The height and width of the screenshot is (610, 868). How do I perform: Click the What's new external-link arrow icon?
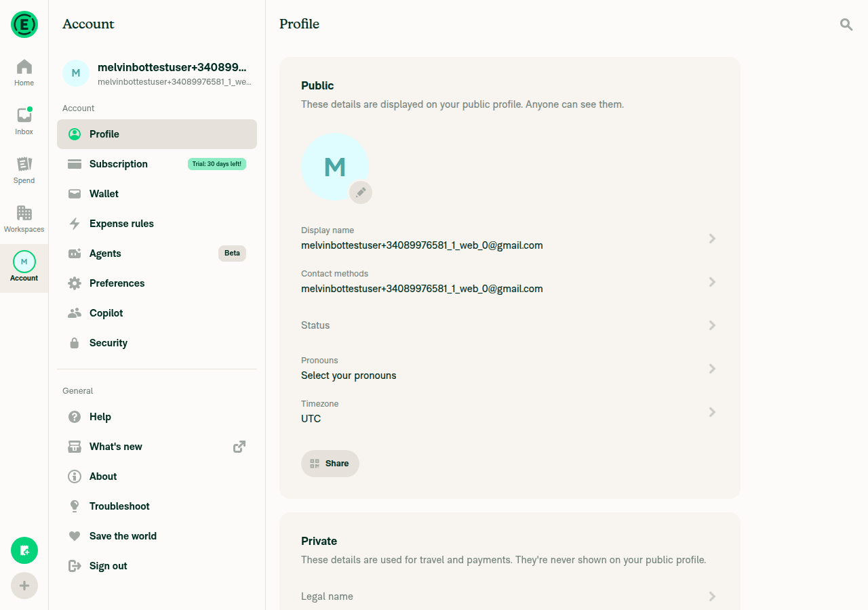pos(239,447)
